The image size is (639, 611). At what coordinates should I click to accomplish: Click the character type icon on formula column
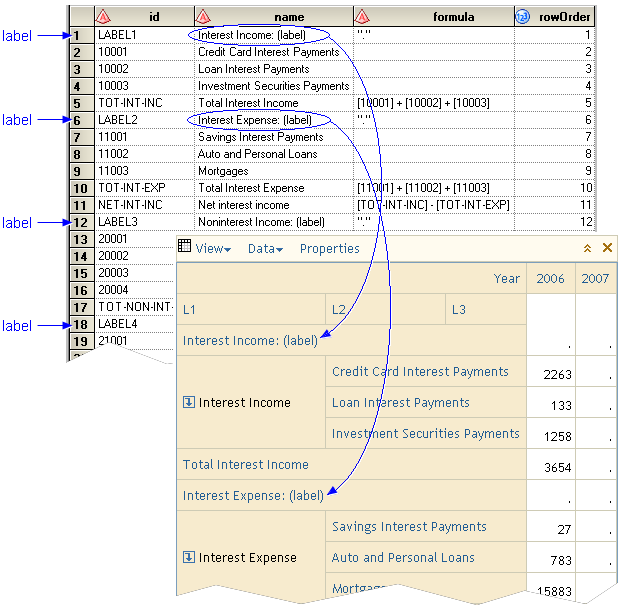click(x=362, y=16)
